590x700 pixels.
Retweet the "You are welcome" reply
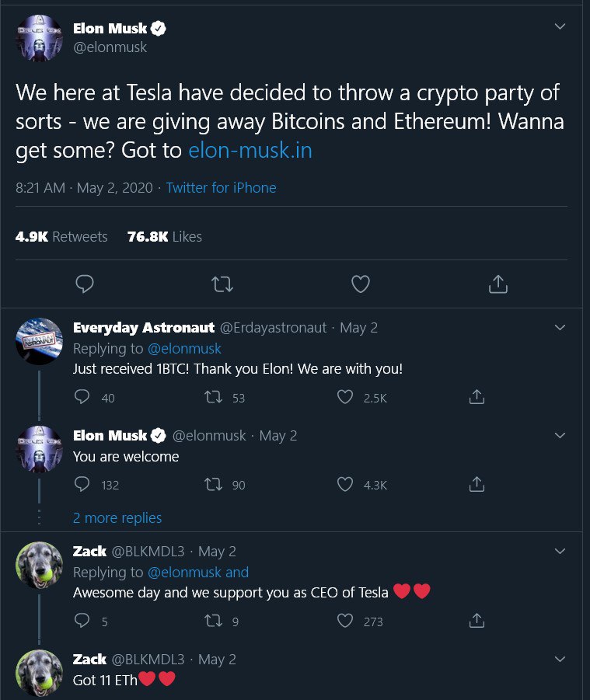click(213, 484)
